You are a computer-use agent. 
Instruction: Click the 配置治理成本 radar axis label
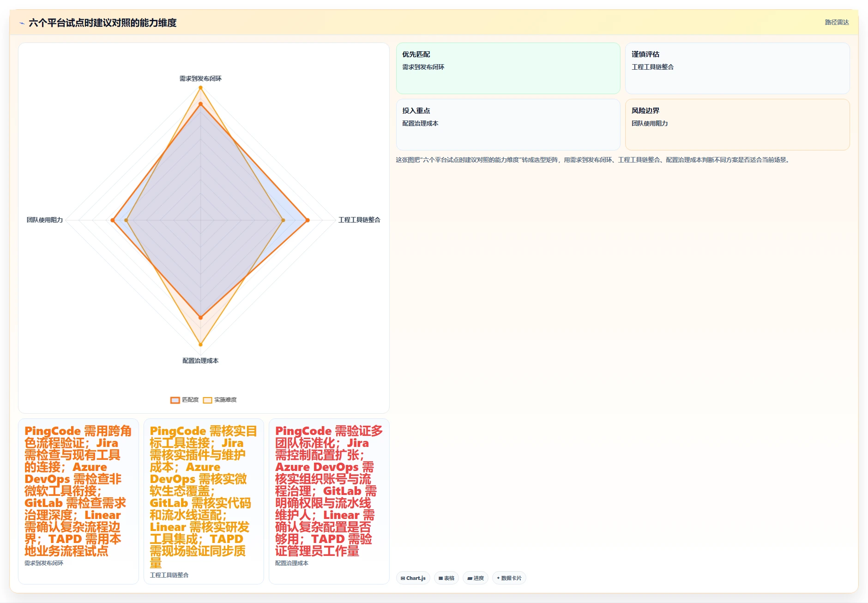pyautogui.click(x=200, y=361)
